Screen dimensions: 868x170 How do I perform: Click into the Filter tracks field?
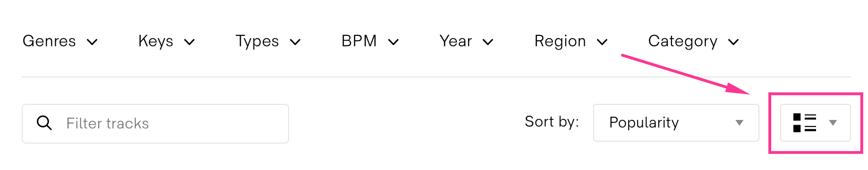[x=155, y=124]
